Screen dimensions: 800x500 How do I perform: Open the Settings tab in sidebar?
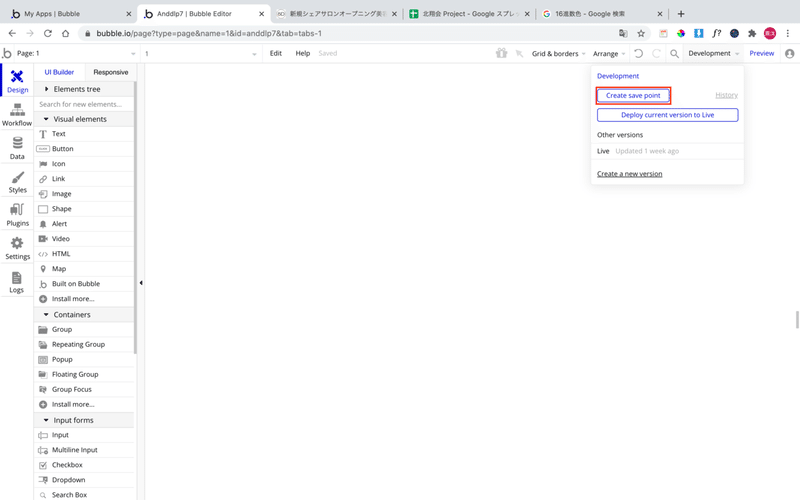[17, 248]
